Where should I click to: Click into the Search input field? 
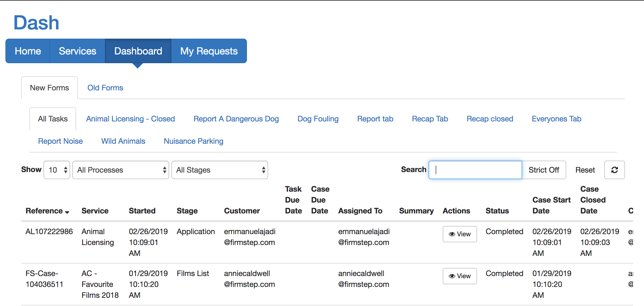pyautogui.click(x=475, y=170)
